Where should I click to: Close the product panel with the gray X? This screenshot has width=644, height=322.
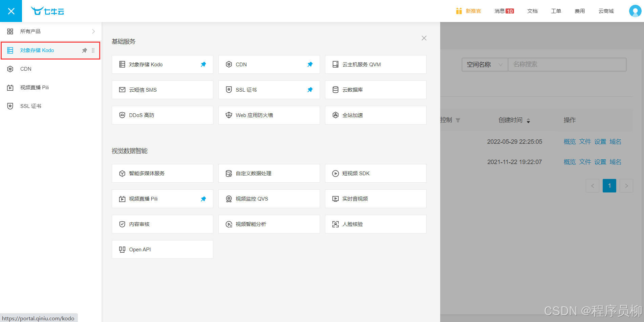pyautogui.click(x=424, y=38)
